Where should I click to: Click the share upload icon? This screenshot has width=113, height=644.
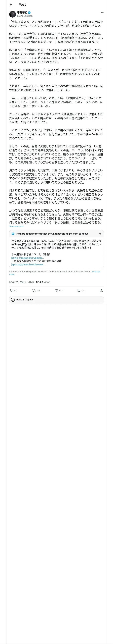point(101,291)
